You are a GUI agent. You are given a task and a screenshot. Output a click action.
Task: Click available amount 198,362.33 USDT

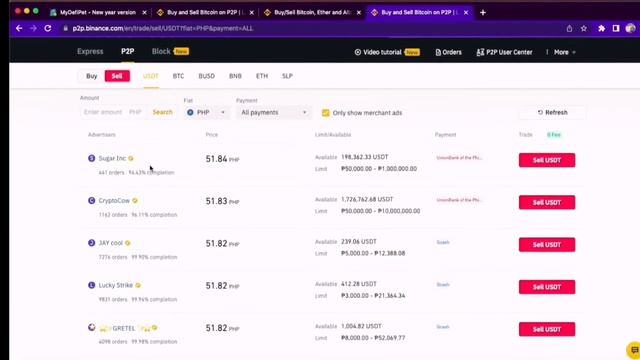coord(364,157)
